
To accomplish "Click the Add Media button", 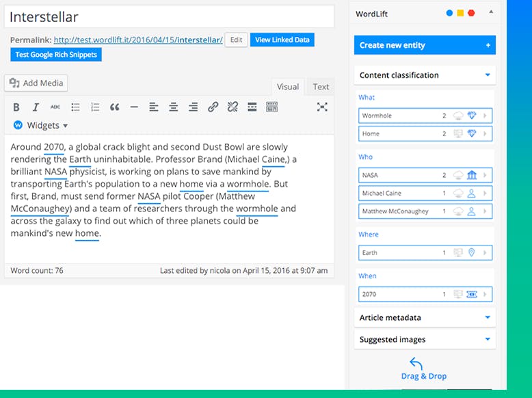I will (x=36, y=83).
